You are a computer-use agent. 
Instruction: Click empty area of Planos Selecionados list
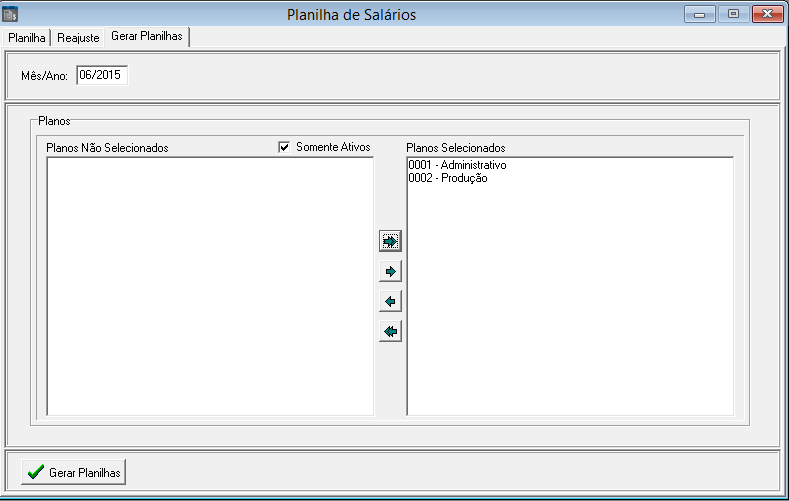click(x=570, y=300)
